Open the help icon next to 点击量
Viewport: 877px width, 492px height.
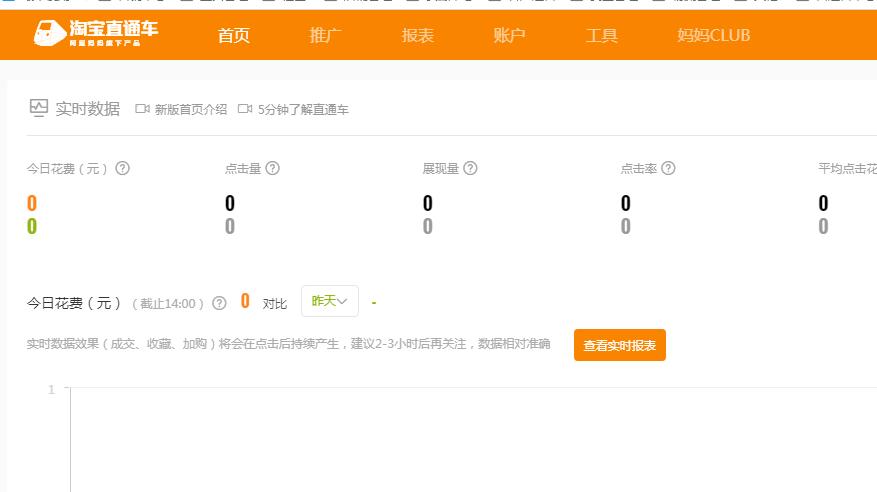272,168
